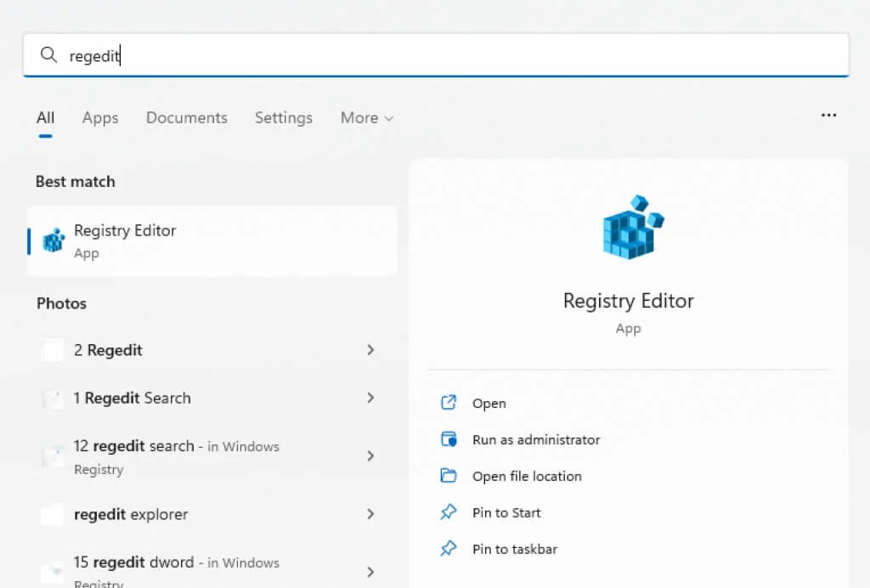Open the Settings search filter
Image resolution: width=870 pixels, height=588 pixels.
point(283,118)
